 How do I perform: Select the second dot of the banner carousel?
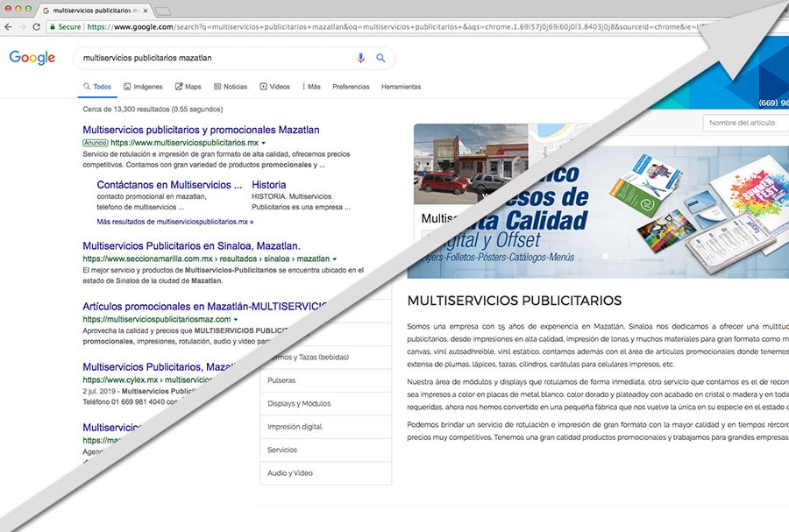click(615, 257)
